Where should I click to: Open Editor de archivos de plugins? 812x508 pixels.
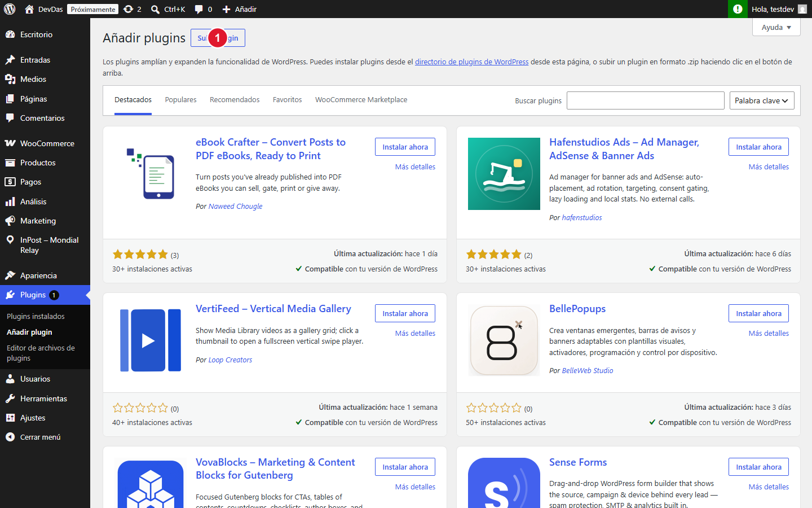coord(41,353)
